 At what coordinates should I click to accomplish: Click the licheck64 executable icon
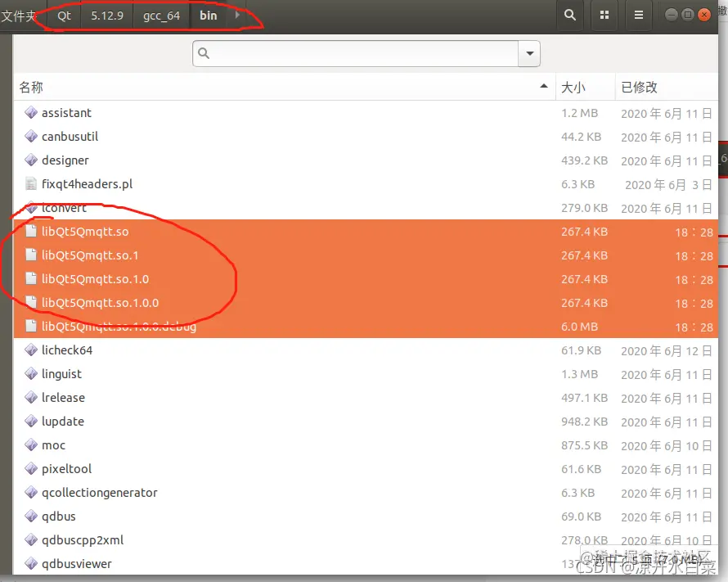31,350
